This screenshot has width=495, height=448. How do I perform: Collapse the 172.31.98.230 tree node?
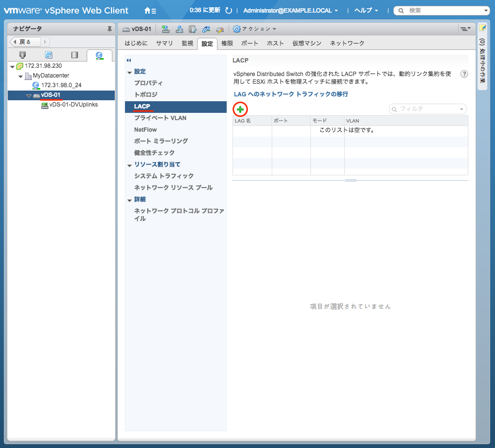click(12, 67)
